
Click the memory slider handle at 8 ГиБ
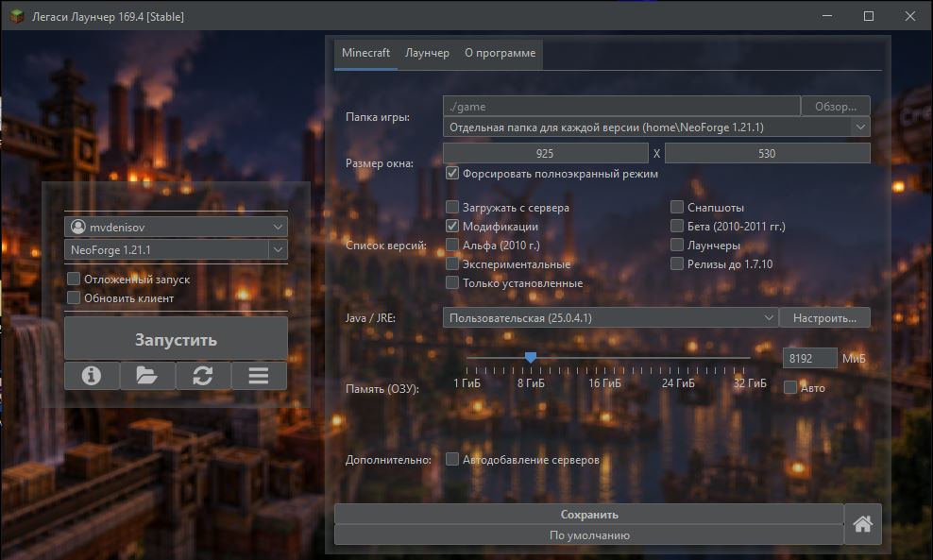pyautogui.click(x=531, y=357)
